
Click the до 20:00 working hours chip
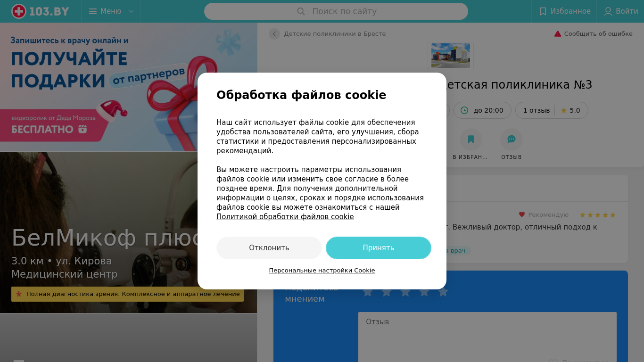click(482, 110)
